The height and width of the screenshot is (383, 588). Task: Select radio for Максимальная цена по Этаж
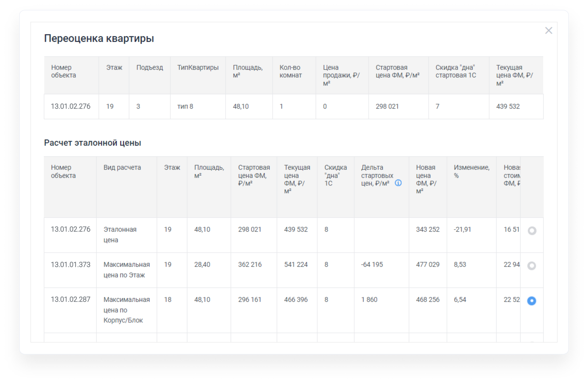click(x=532, y=266)
